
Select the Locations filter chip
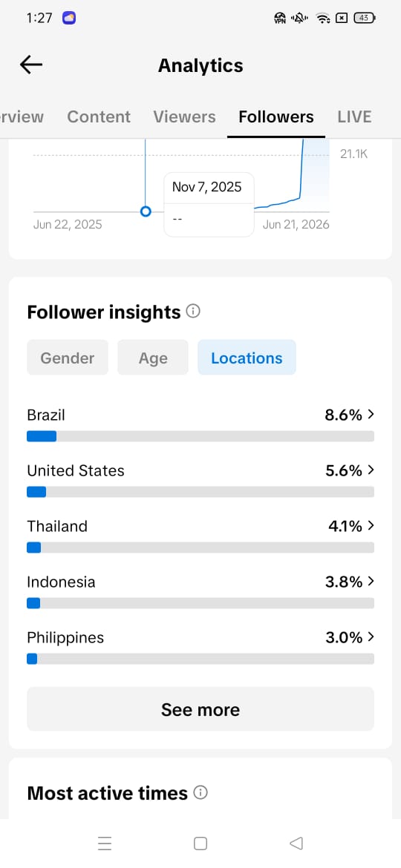(247, 358)
